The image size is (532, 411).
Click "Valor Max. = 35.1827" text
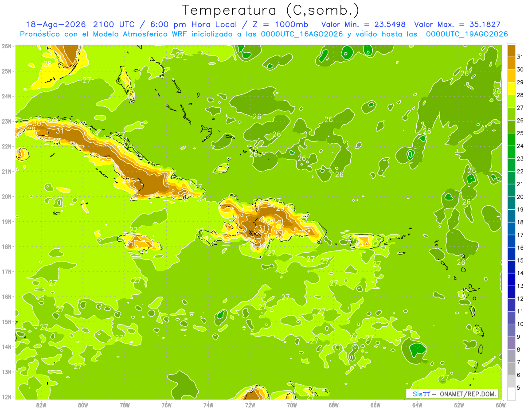pos(458,24)
